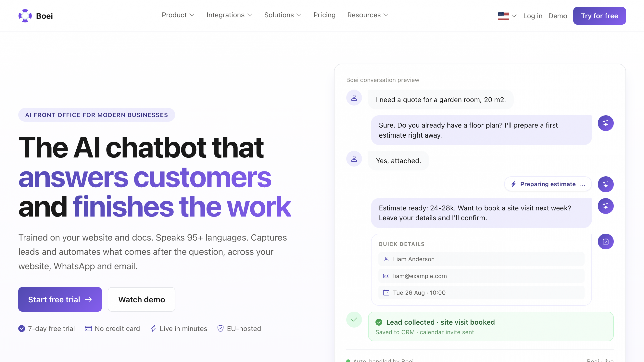Click the clipboard icon beside Quick Details

pos(606,242)
